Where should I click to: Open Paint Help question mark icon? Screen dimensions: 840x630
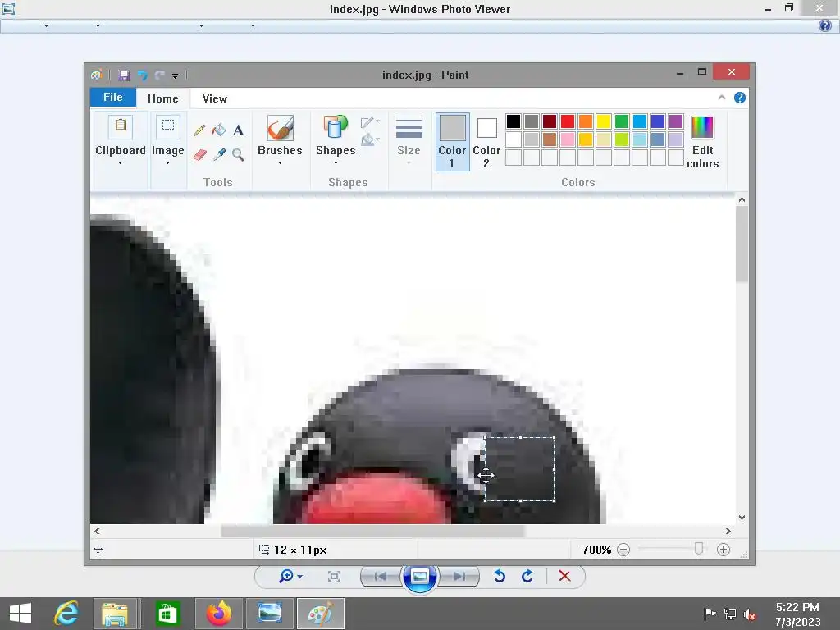[739, 98]
